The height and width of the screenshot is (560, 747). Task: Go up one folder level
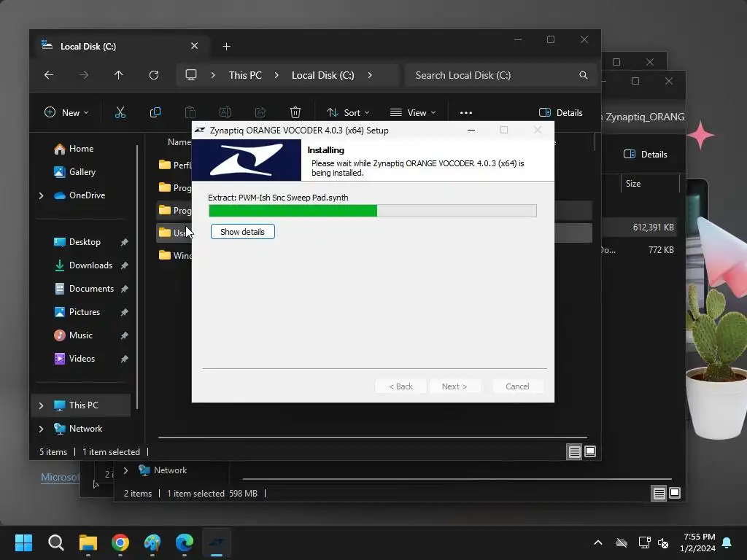pyautogui.click(x=119, y=75)
